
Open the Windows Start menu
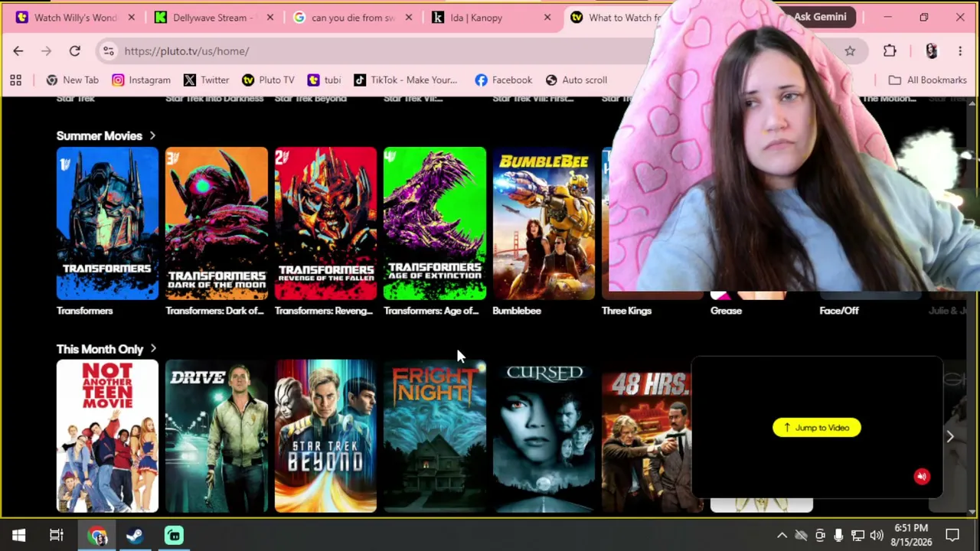pyautogui.click(x=18, y=536)
